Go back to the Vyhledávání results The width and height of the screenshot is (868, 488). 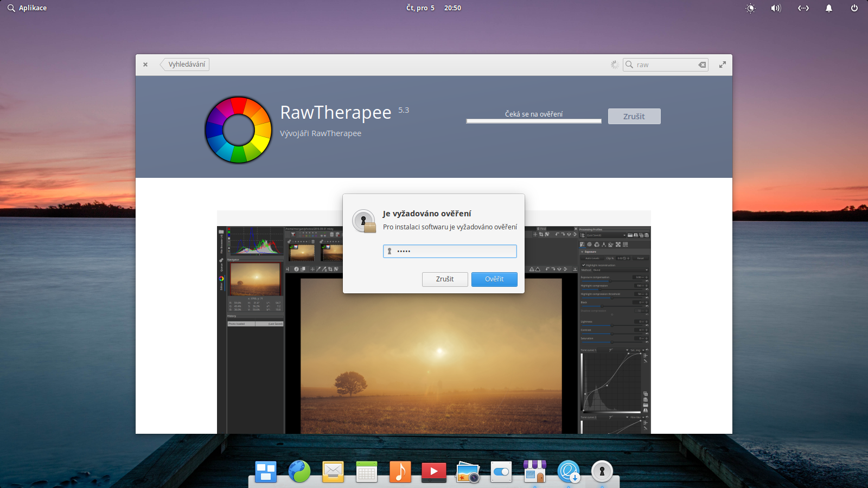pyautogui.click(x=185, y=64)
